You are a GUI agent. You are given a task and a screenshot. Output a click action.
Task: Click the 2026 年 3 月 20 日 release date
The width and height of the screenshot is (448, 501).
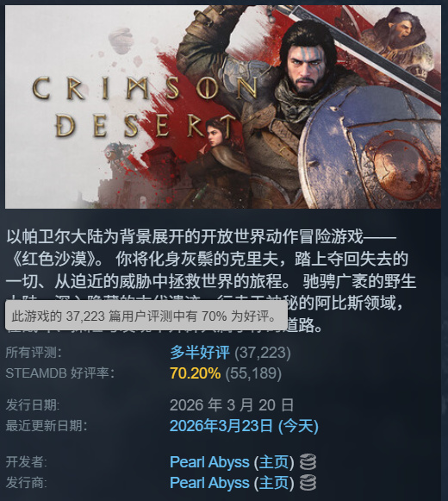click(x=232, y=405)
